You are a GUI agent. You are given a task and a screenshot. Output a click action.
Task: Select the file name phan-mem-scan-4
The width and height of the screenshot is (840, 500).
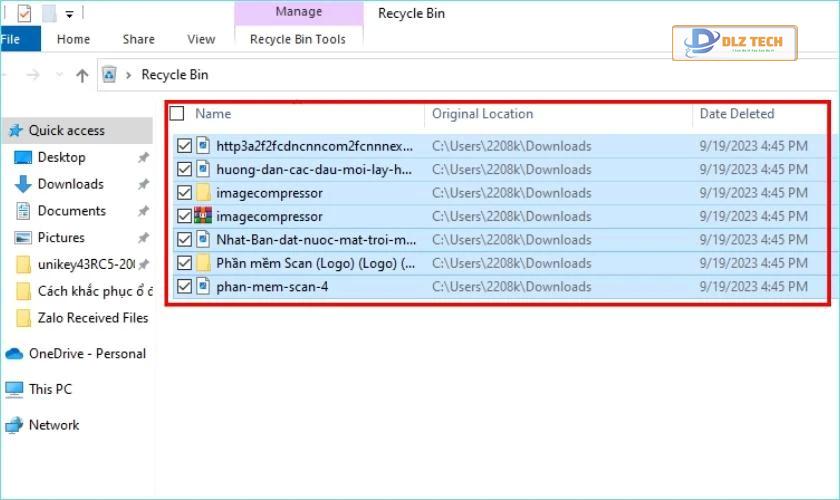pyautogui.click(x=272, y=287)
